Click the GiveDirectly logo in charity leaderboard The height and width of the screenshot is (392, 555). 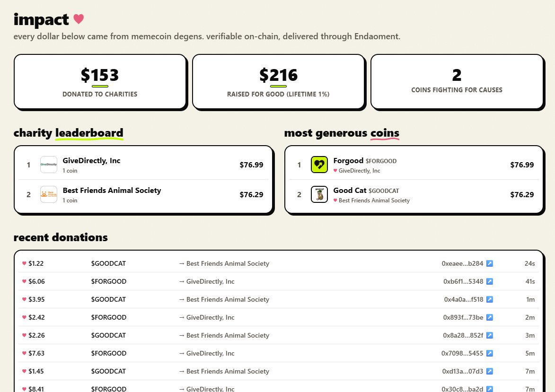[x=48, y=165]
